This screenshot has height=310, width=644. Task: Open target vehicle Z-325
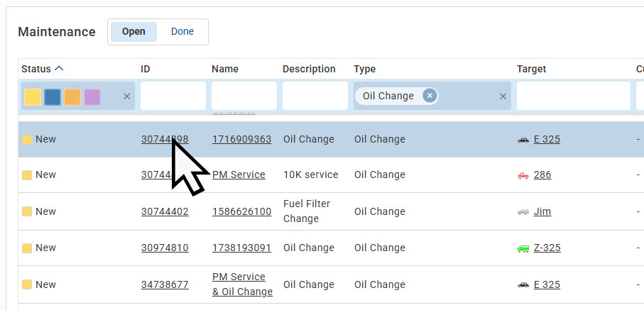547,248
